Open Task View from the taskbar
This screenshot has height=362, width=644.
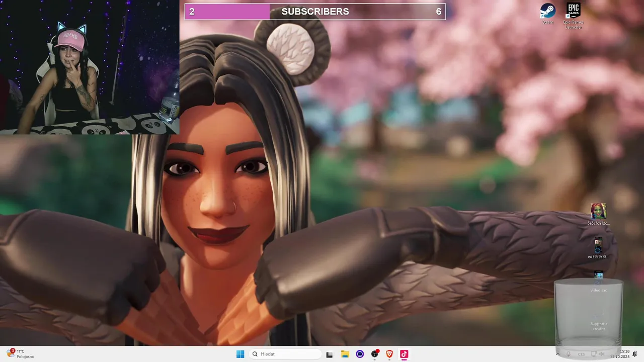[x=330, y=354]
